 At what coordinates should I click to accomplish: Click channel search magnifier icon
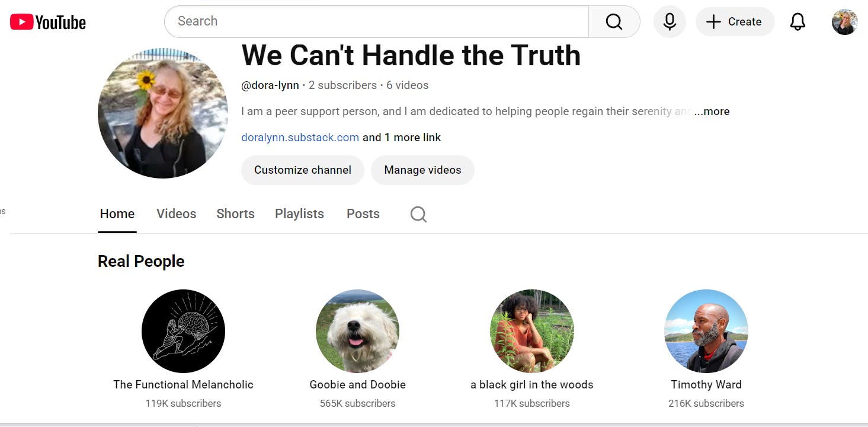[x=418, y=214]
